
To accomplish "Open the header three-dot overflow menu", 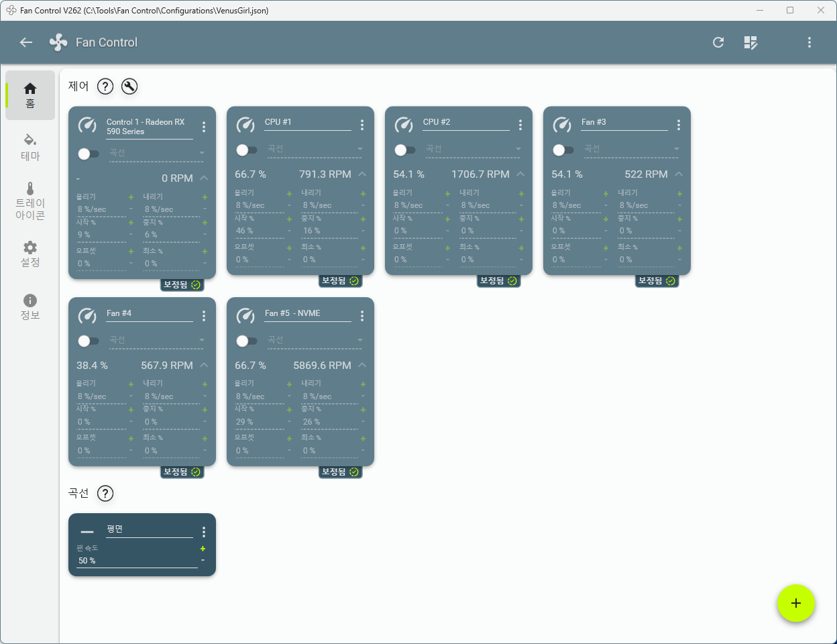I will [810, 42].
